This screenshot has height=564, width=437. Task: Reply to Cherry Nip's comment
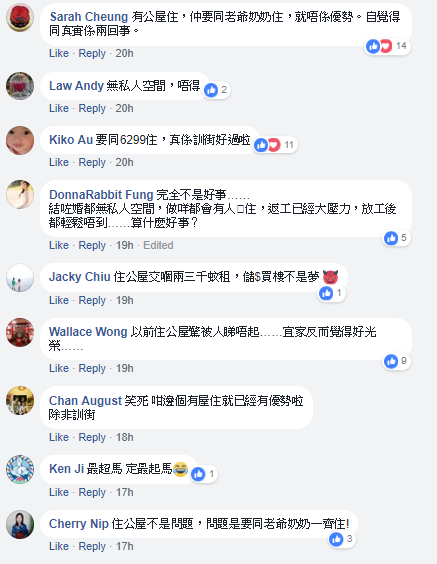pyautogui.click(x=92, y=546)
